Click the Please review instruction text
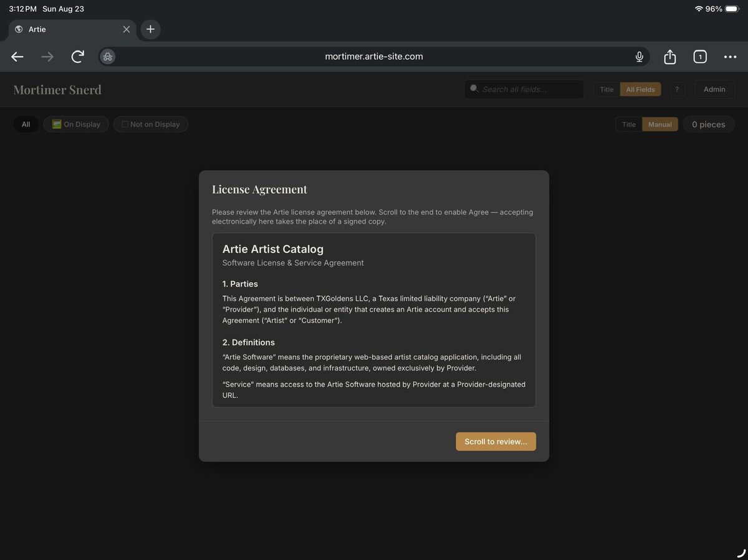 coord(372,217)
